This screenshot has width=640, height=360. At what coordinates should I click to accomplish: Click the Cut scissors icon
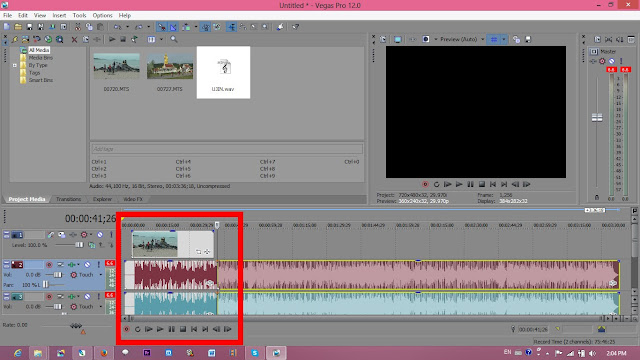tap(78, 27)
